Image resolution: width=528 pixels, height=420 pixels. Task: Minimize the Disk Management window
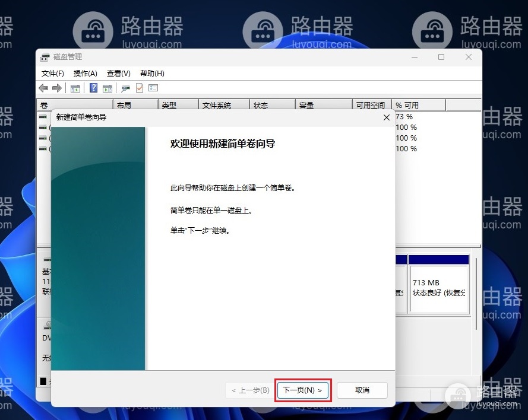pyautogui.click(x=415, y=57)
